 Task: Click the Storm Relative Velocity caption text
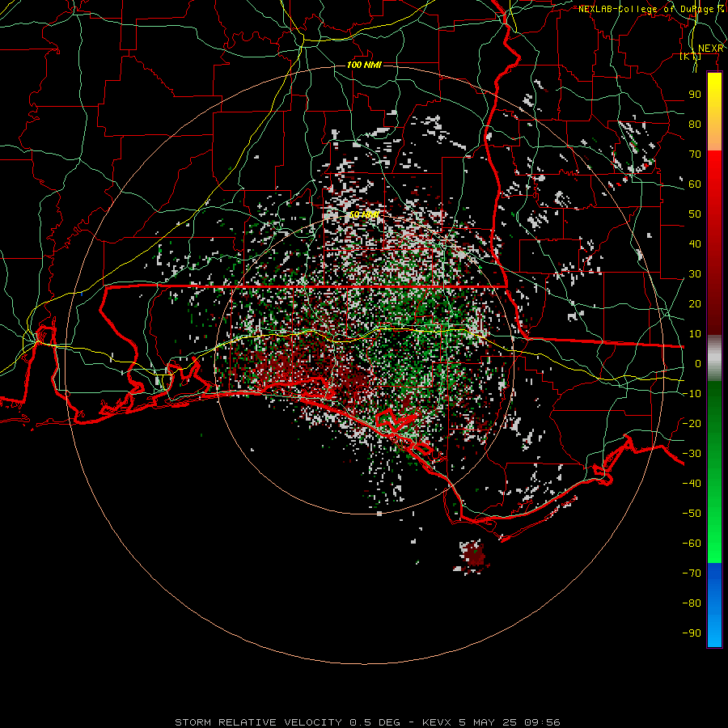pyautogui.click(x=367, y=722)
